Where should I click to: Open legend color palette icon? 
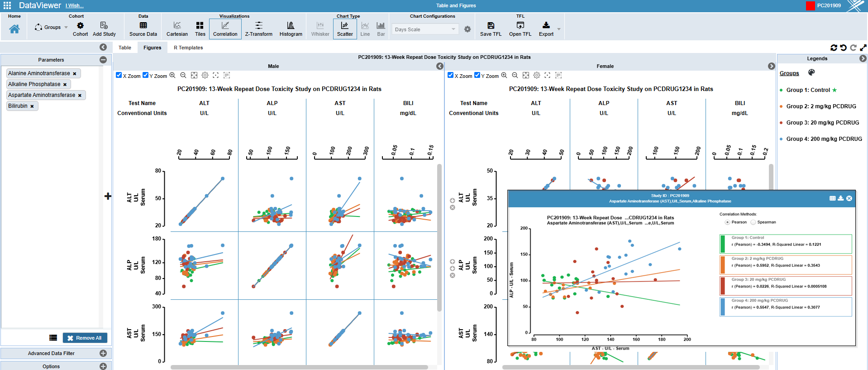[x=811, y=72]
